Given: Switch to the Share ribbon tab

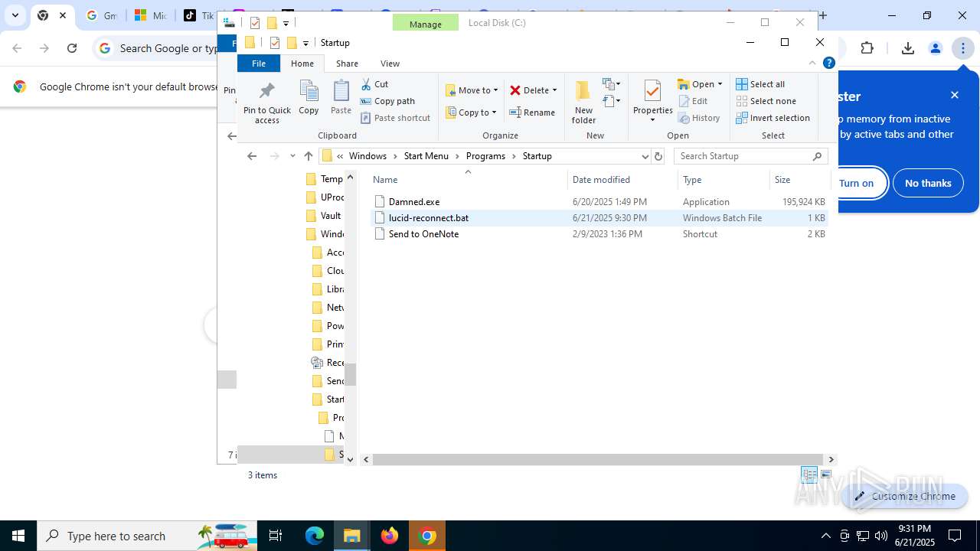Looking at the screenshot, I should [x=347, y=64].
